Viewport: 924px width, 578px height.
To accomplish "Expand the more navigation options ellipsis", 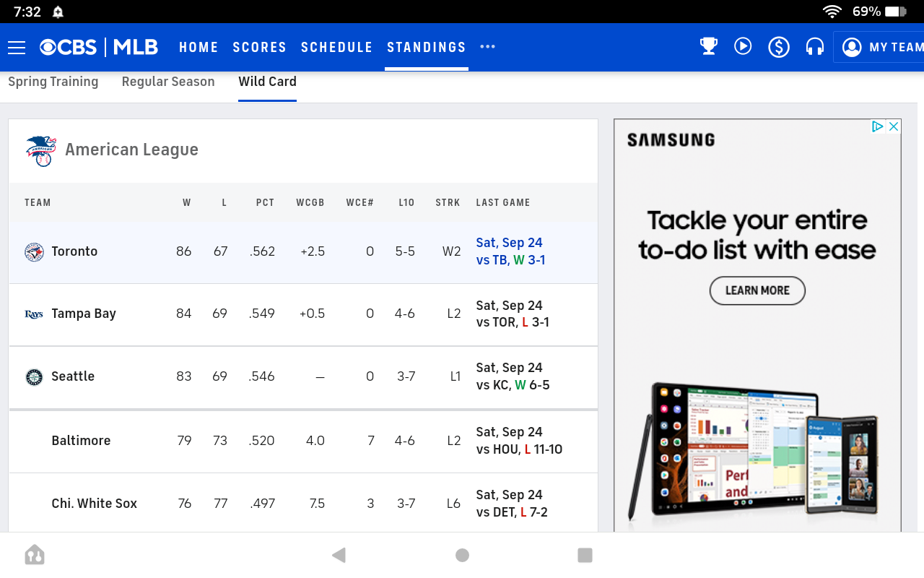I will point(487,46).
